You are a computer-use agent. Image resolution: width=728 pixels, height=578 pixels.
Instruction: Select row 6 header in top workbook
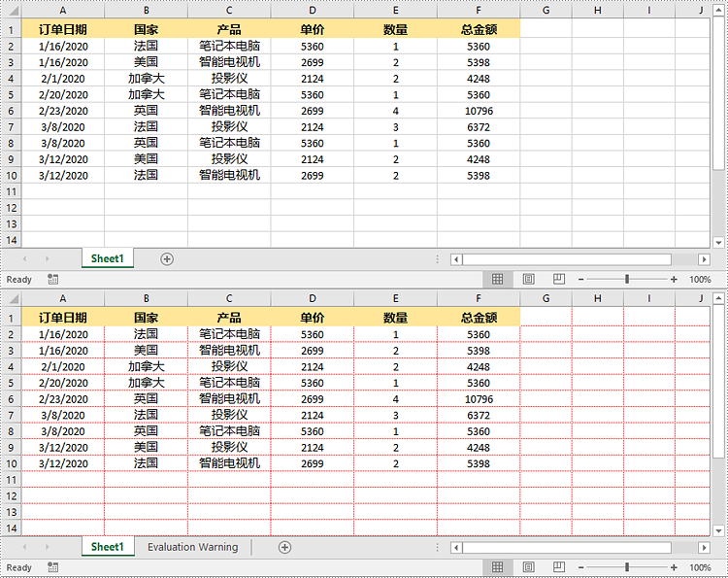[x=11, y=111]
